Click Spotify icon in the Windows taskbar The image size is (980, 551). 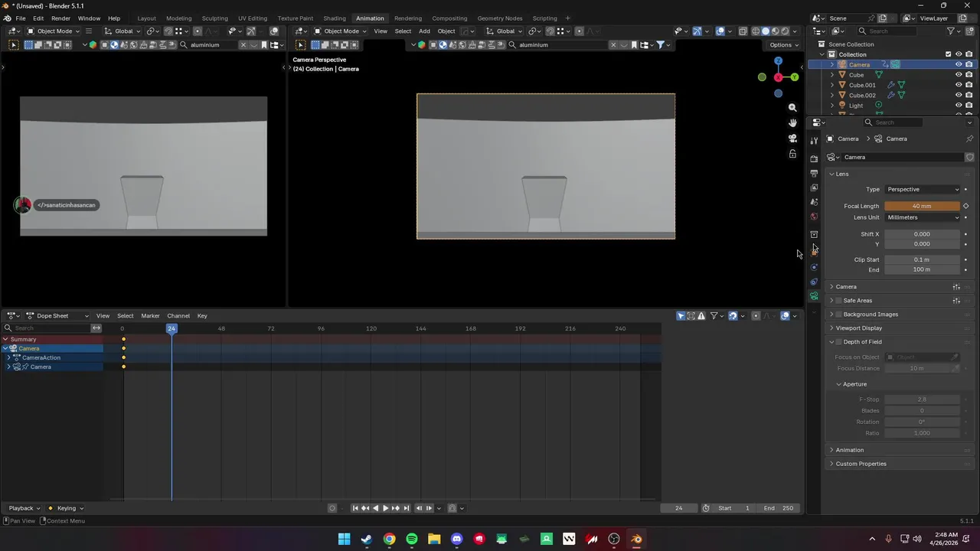(x=412, y=540)
